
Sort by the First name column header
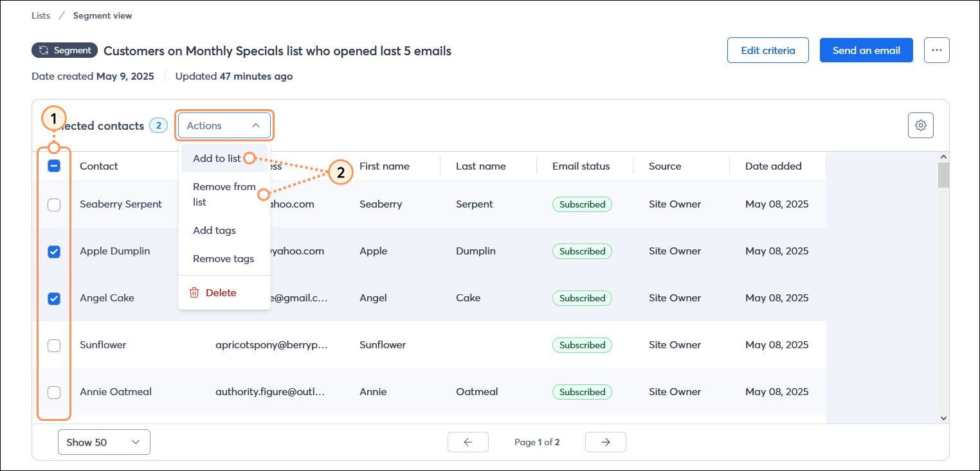385,166
